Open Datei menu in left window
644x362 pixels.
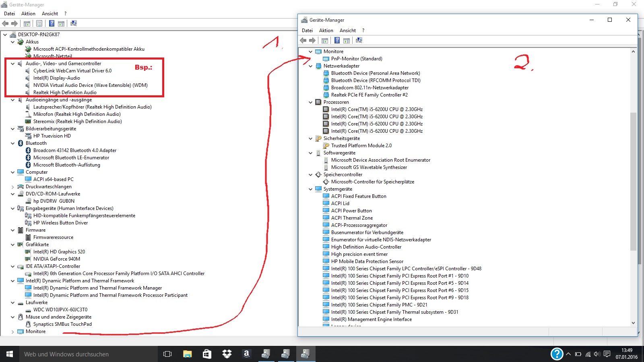pyautogui.click(x=9, y=14)
